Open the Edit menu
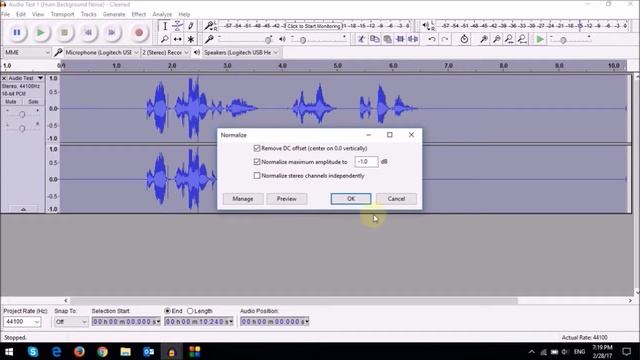The width and height of the screenshot is (640, 360). [21, 14]
